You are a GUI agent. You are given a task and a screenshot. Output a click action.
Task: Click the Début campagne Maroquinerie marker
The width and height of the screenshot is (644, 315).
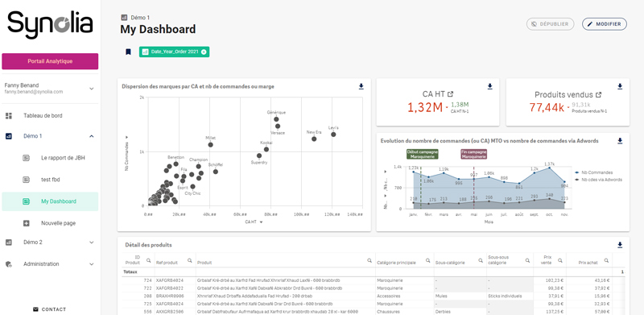[422, 154]
